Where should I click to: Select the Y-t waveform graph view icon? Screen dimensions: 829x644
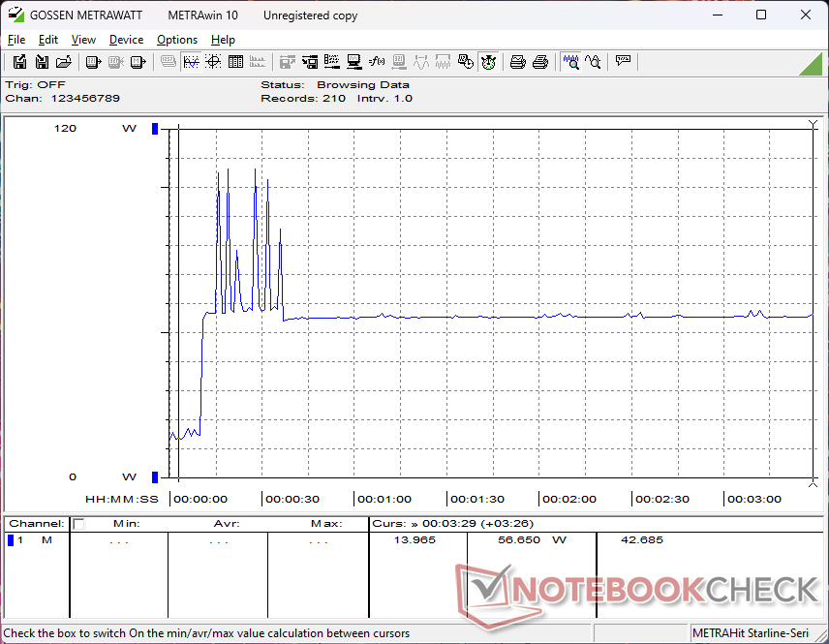tap(191, 62)
